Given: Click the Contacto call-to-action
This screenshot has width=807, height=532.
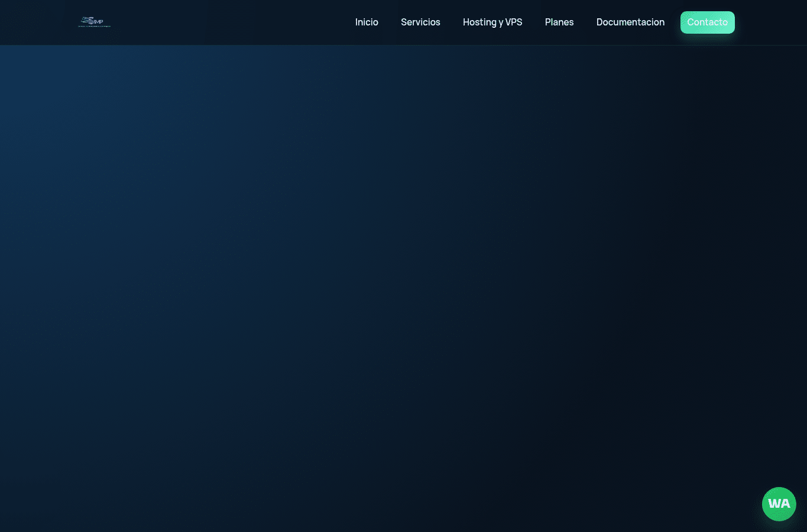Looking at the screenshot, I should tap(708, 22).
